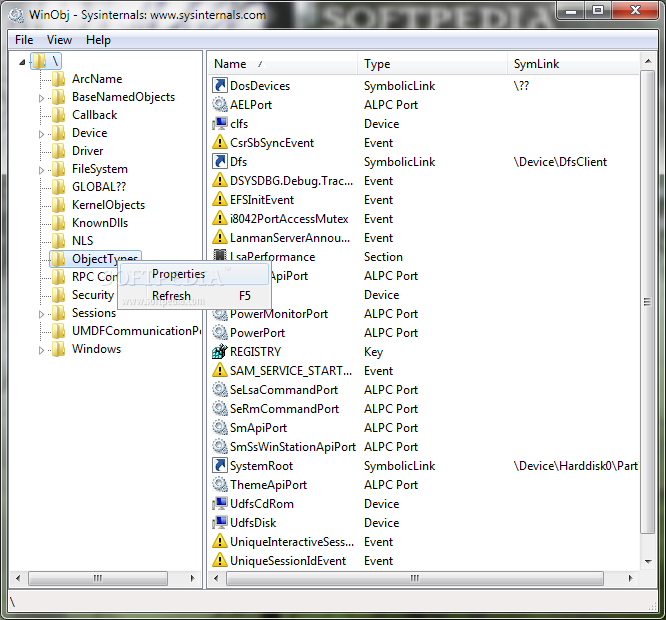
Task: Click the list vertical scrollbar up arrow
Action: 648,62
